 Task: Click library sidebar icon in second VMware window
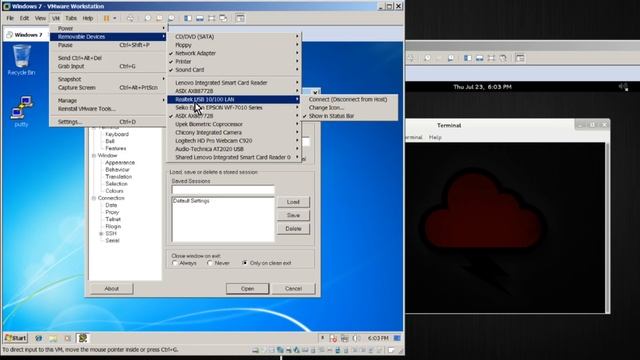[468, 58]
